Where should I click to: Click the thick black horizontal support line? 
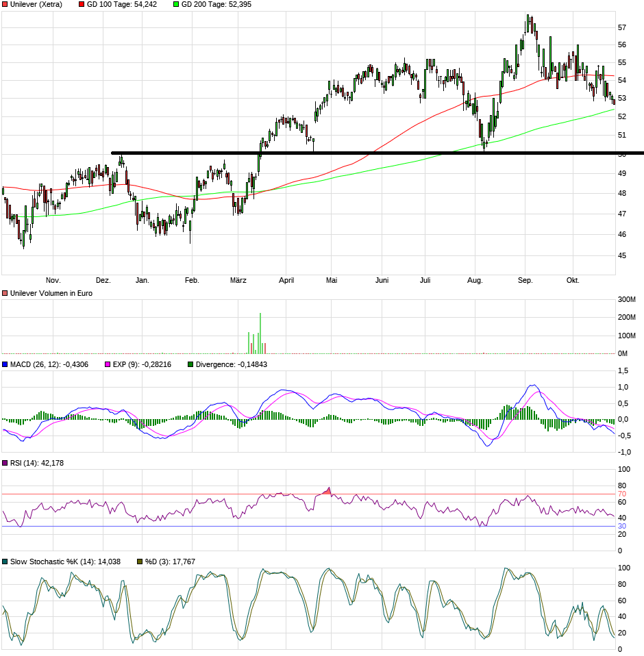[x=377, y=153]
